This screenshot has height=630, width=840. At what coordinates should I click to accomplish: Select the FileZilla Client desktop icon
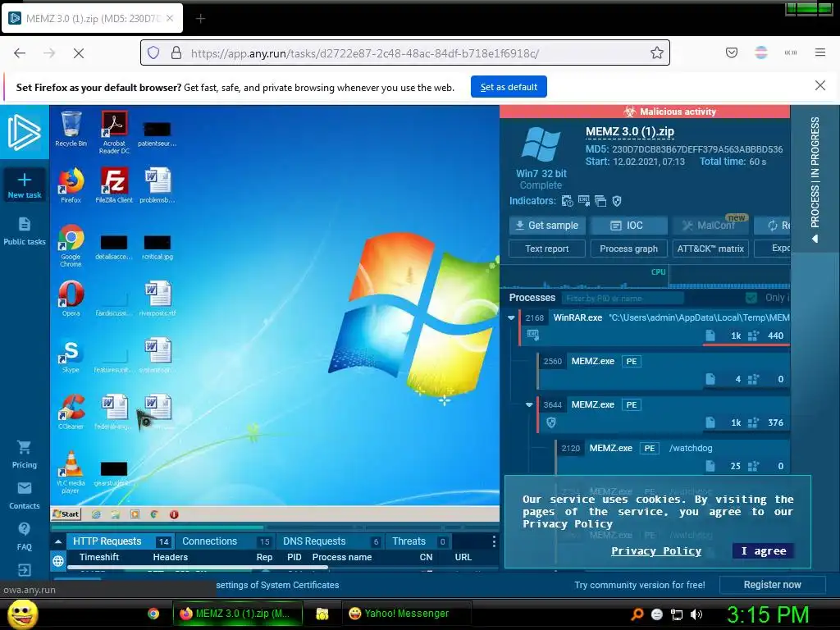tap(114, 185)
